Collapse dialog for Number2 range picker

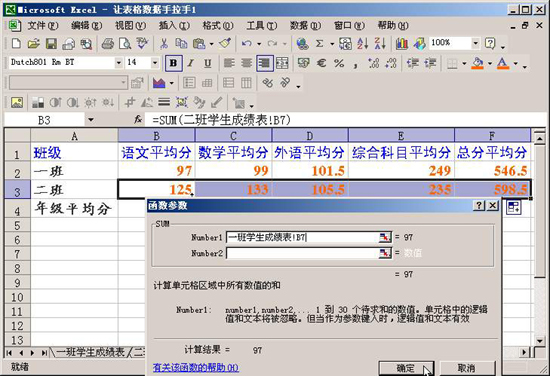(385, 253)
